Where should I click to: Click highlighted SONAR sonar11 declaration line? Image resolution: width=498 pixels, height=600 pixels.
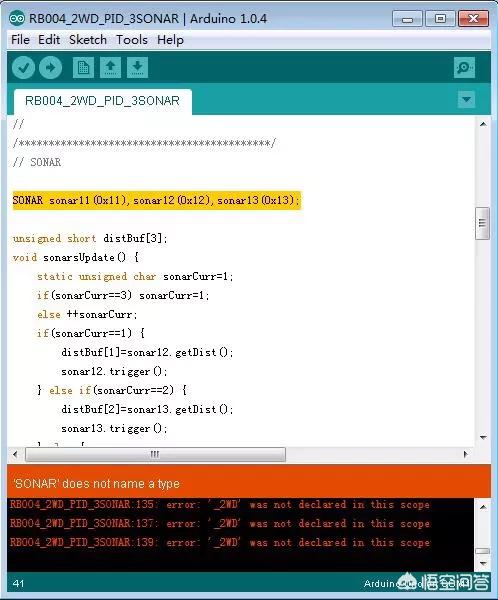[x=157, y=200]
